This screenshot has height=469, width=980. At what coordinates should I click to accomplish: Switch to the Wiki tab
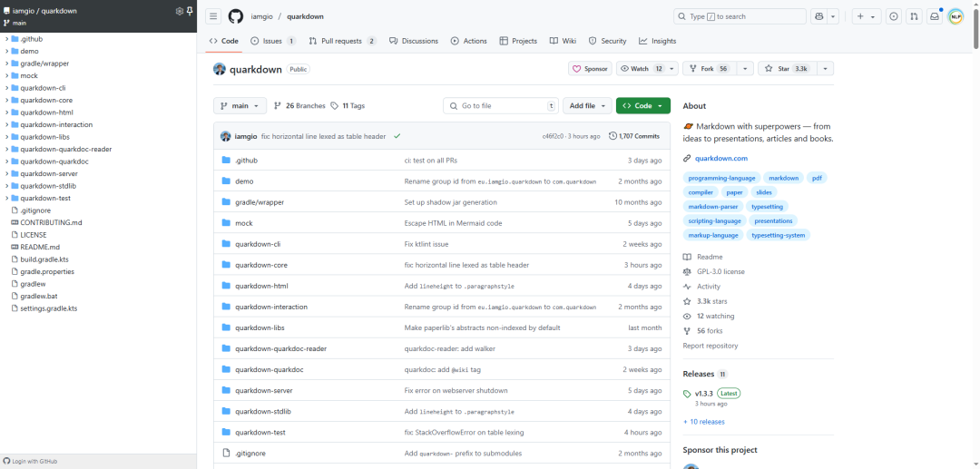pos(563,41)
